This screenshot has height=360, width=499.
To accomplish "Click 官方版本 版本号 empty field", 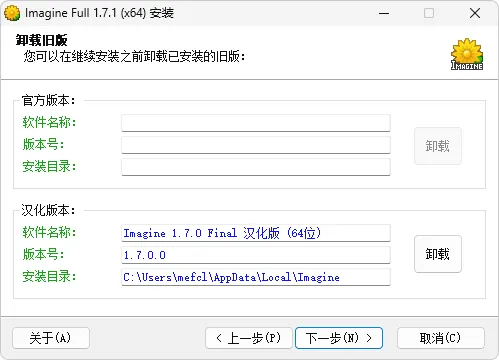I will [256, 145].
